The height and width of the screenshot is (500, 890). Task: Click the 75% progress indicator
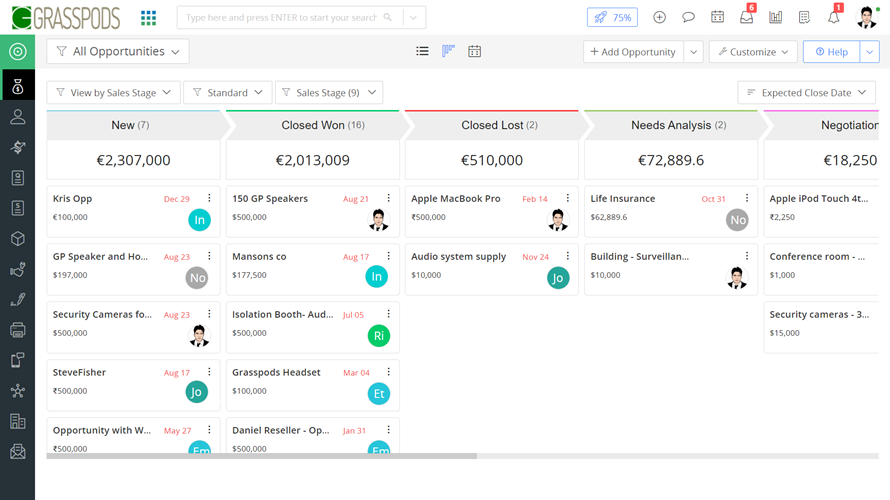(612, 18)
